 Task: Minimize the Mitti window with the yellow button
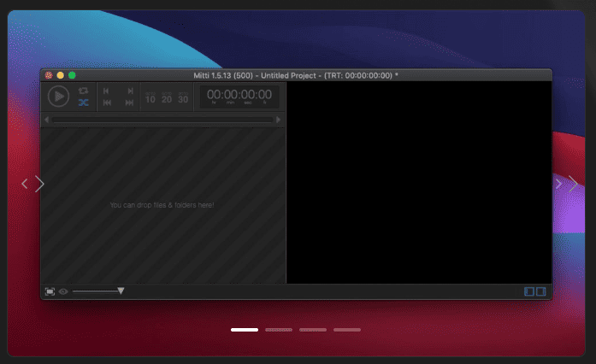pyautogui.click(x=60, y=75)
